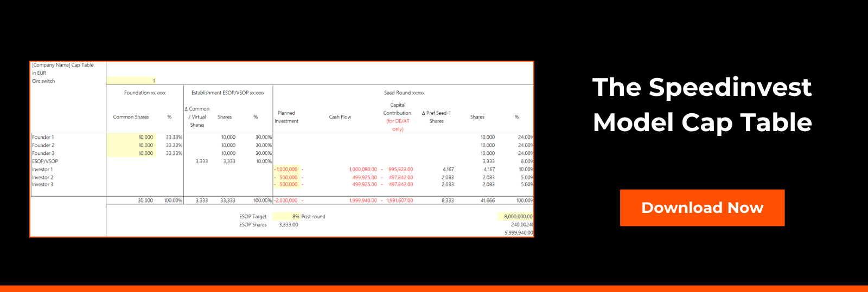The width and height of the screenshot is (868, 292).
Task: Select the 3,333.00 ESOP shares value
Action: coord(289,225)
